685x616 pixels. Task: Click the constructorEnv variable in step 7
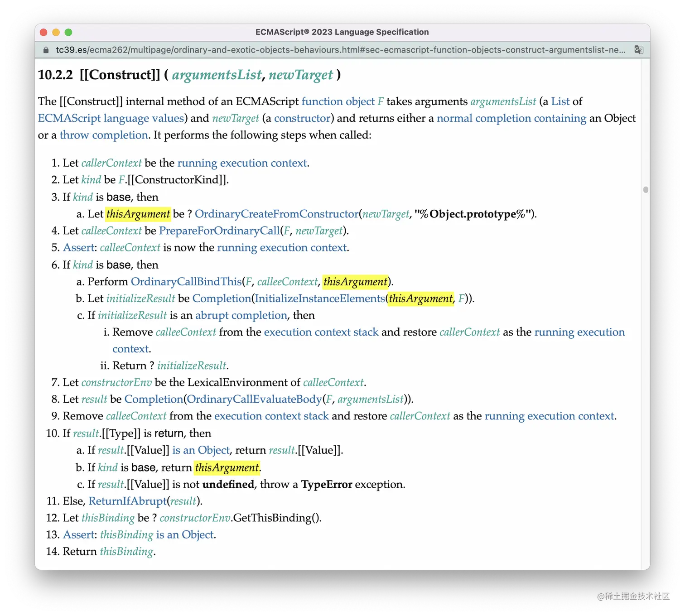[116, 382]
